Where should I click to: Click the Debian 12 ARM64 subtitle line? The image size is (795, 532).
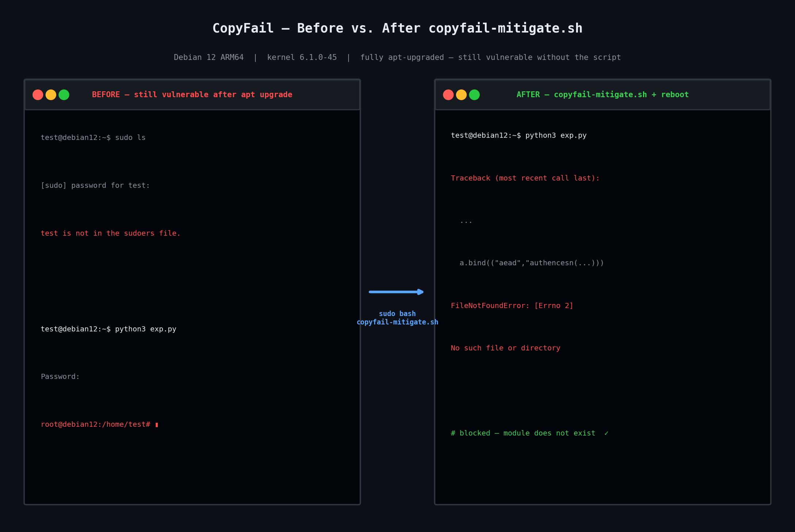(x=397, y=57)
